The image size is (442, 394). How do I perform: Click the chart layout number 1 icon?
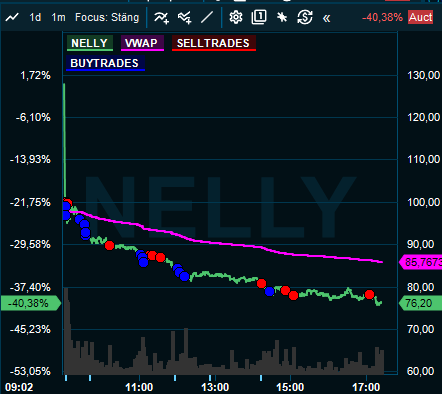[259, 17]
